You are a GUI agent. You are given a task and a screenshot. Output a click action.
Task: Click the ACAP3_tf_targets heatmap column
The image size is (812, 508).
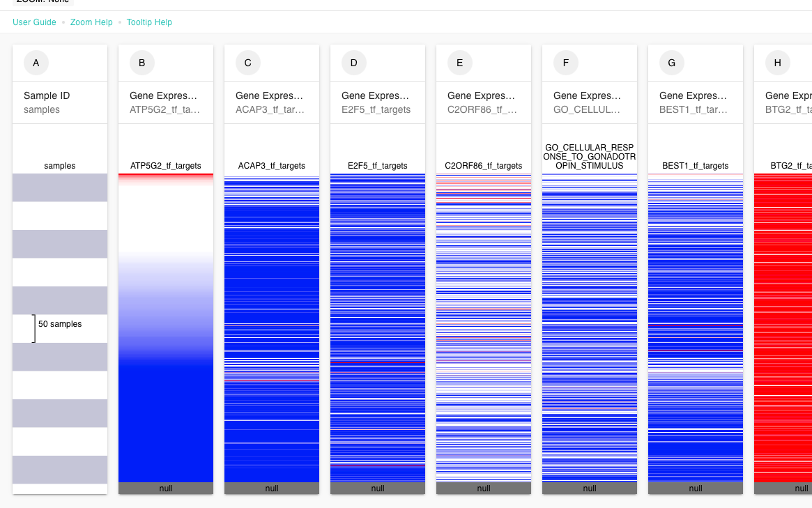tap(272, 328)
